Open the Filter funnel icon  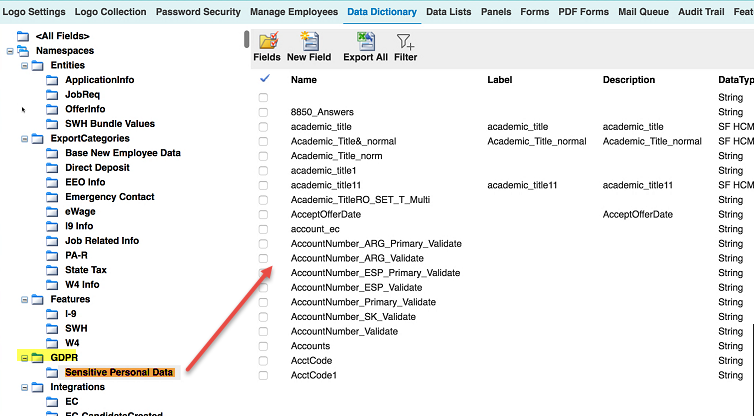pyautogui.click(x=405, y=41)
